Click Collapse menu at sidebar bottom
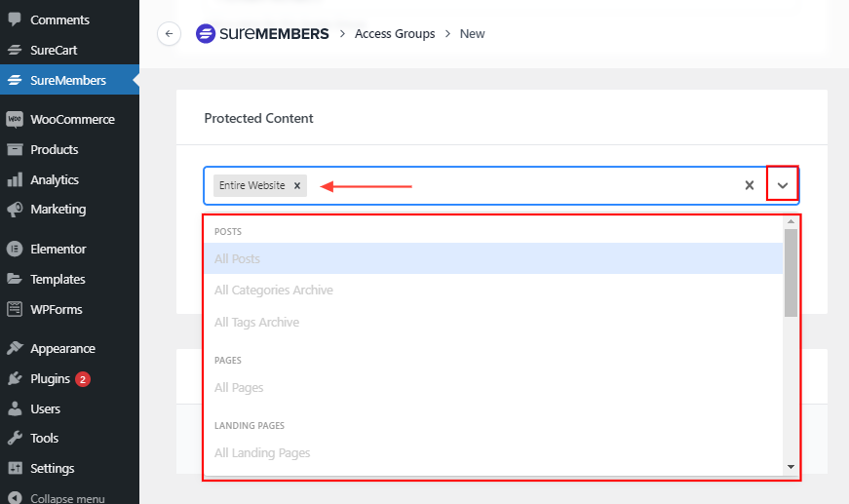849x504 pixels. point(66,498)
